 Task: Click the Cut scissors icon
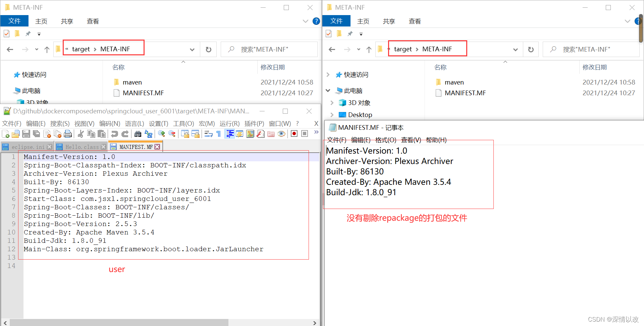pyautogui.click(x=80, y=134)
